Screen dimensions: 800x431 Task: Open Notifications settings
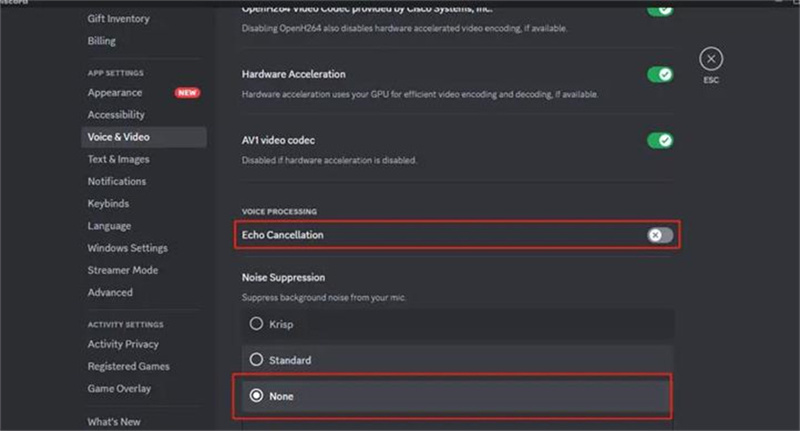[x=116, y=181]
